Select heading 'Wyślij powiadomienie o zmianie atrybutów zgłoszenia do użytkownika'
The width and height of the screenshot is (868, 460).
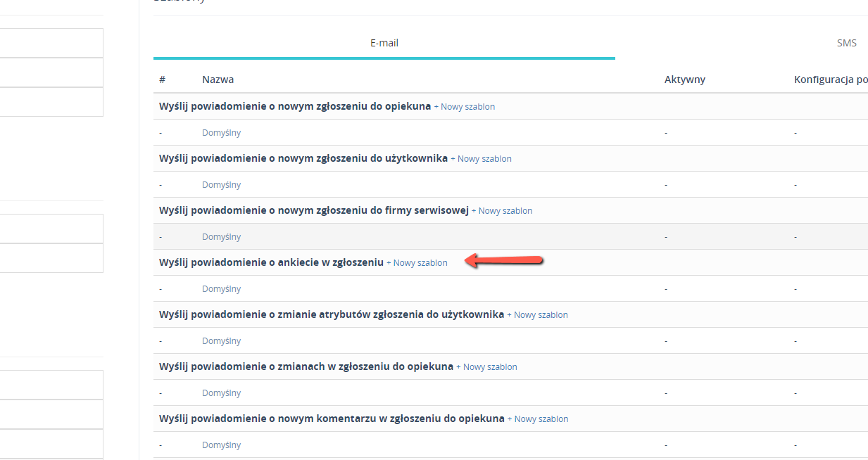[332, 314]
